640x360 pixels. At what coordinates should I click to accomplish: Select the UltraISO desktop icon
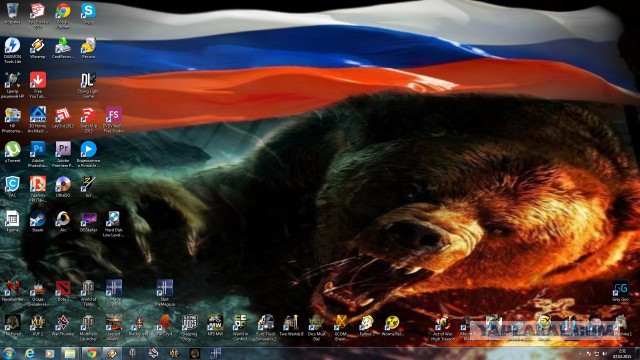[63, 187]
